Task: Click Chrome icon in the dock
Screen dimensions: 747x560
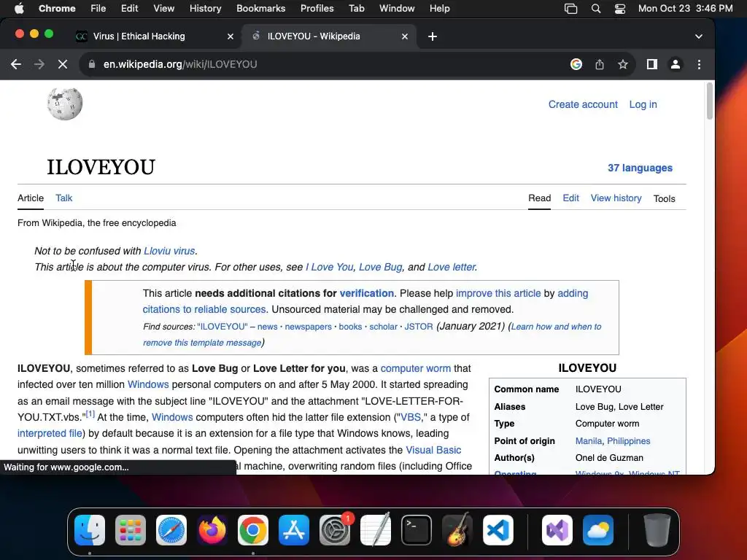Action: click(253, 530)
